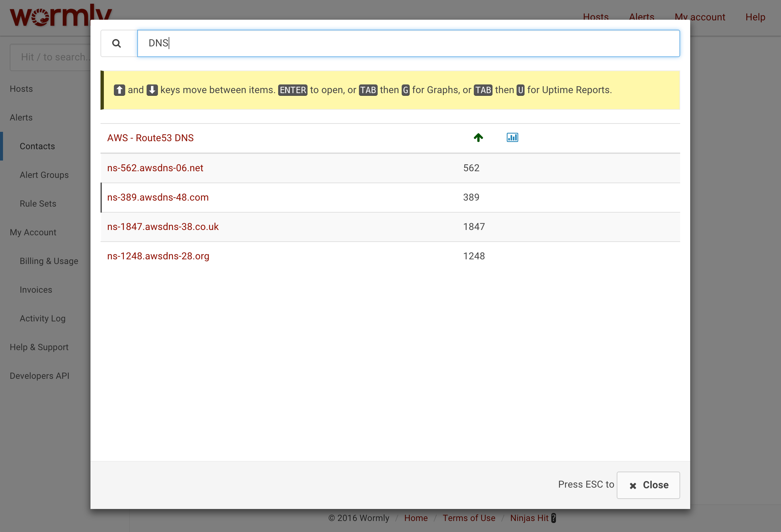Image resolution: width=781 pixels, height=532 pixels.
Task: Open Hosts in the top navigation
Action: click(x=595, y=17)
